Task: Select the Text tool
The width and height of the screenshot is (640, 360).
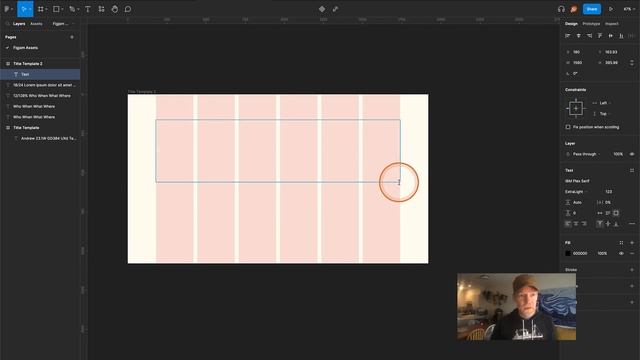Action: tap(87, 9)
